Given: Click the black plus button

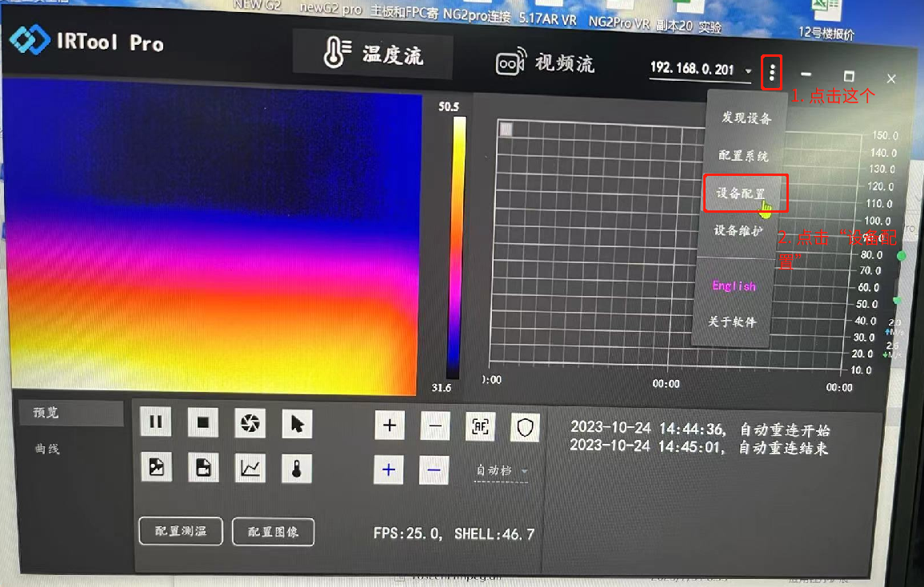Looking at the screenshot, I should (x=390, y=425).
